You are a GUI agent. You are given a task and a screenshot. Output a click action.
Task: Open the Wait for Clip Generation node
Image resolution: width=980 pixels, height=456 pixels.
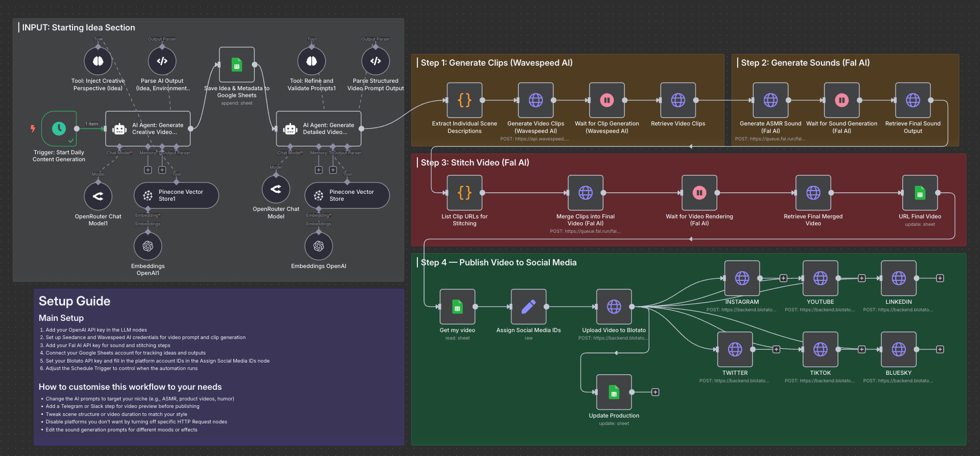pos(607,100)
